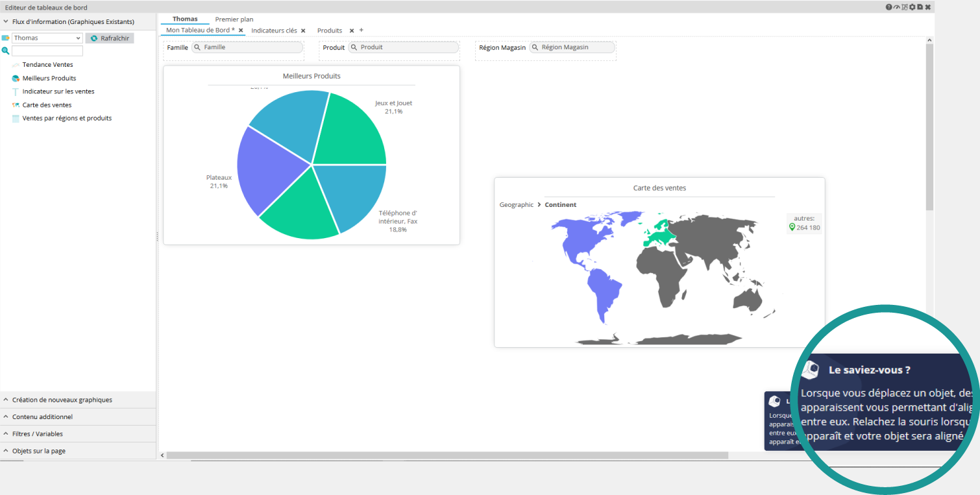Click the Meilleurs Produits pie chart icon
This screenshot has height=495, width=980.
[x=16, y=78]
